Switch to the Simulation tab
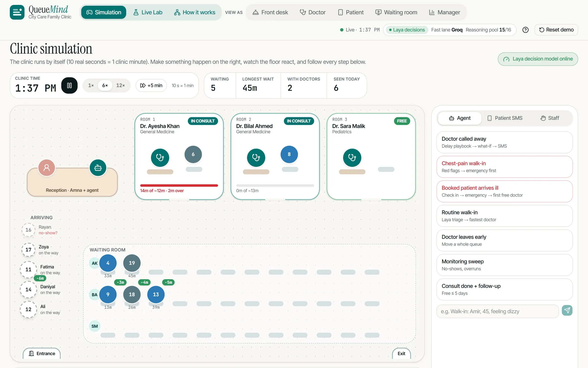 coord(104,12)
